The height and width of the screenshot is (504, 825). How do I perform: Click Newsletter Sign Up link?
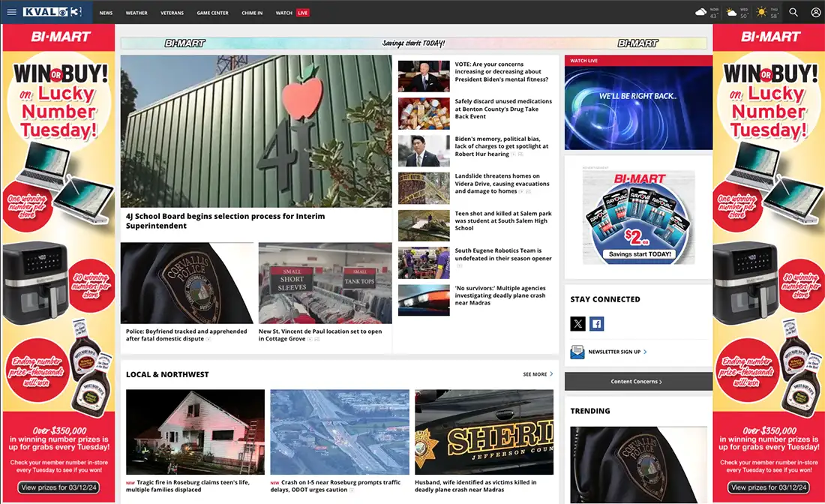pyautogui.click(x=617, y=352)
